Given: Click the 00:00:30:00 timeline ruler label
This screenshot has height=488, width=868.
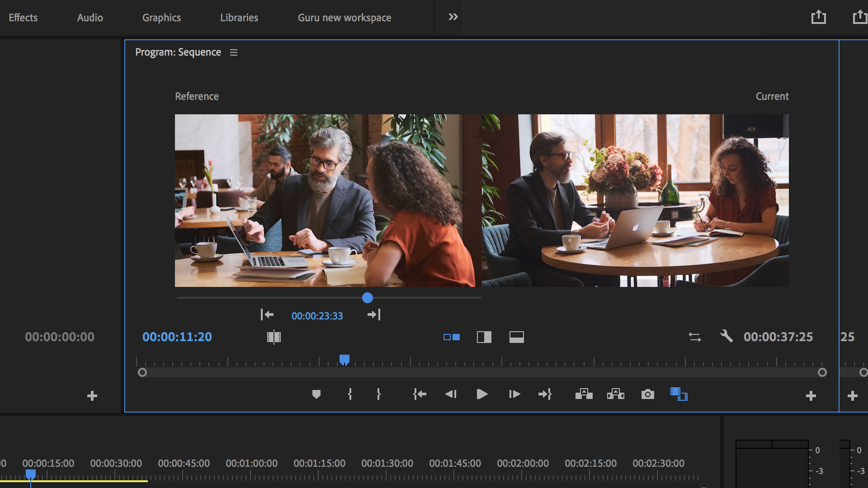Looking at the screenshot, I should point(116,464).
